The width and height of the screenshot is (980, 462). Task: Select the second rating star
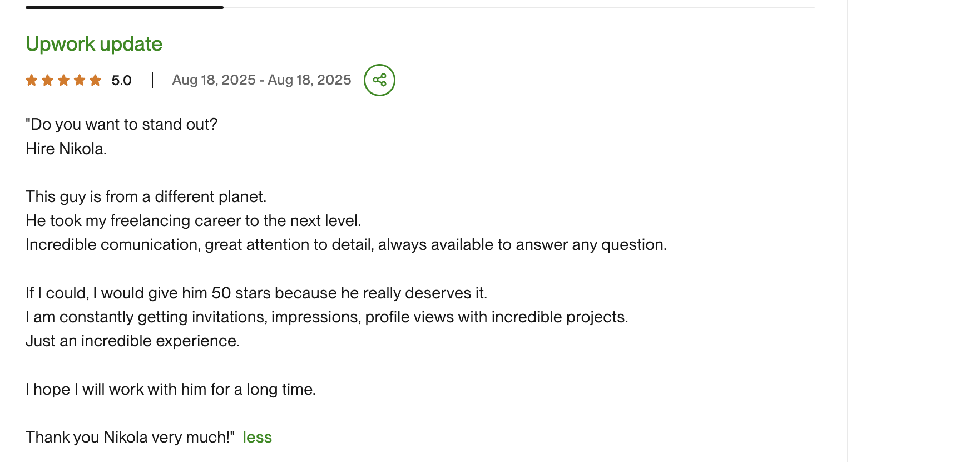pos(48,80)
